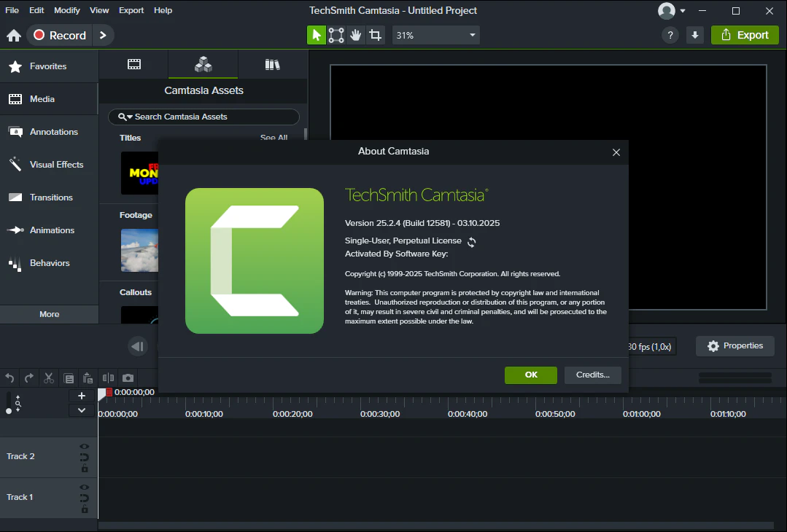
Task: Switch to the Camtasia Assets tab icon
Action: coord(203,64)
